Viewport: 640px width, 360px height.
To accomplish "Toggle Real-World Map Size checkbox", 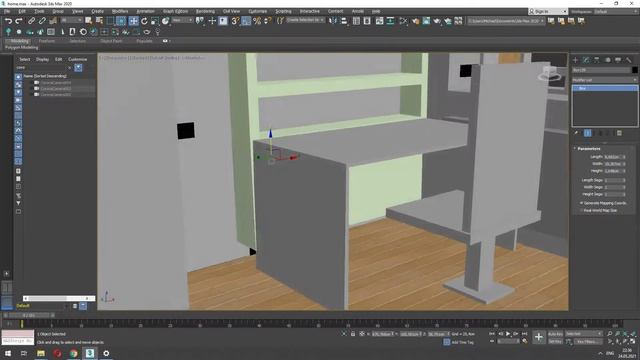I will point(582,210).
